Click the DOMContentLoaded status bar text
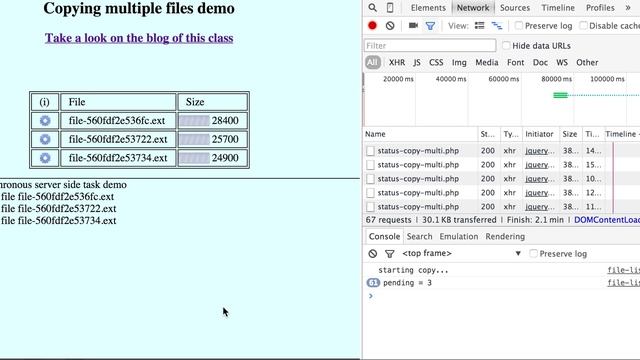This screenshot has height=360, width=640. [607, 220]
